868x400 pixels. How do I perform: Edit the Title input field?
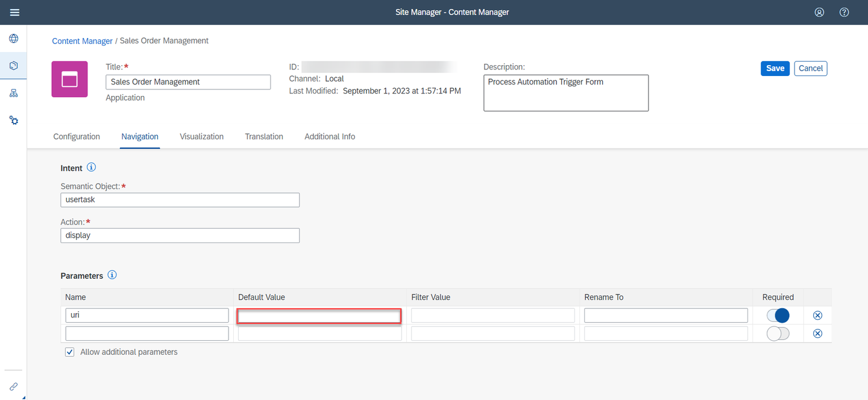[x=188, y=82]
